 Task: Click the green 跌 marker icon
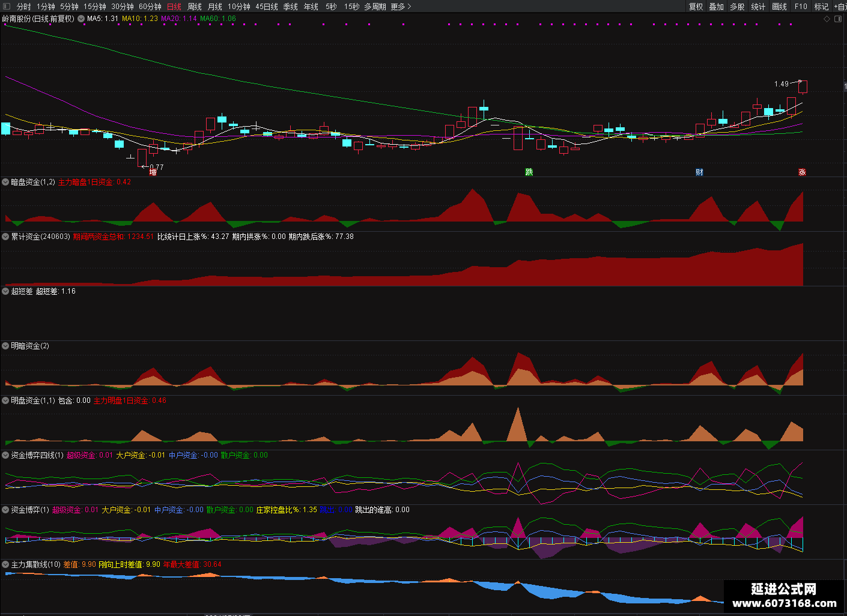coord(529,172)
